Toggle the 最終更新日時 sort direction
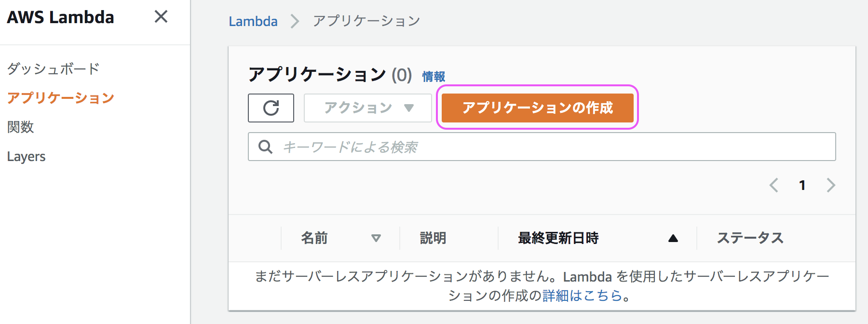Image resolution: width=868 pixels, height=324 pixels. [x=673, y=238]
